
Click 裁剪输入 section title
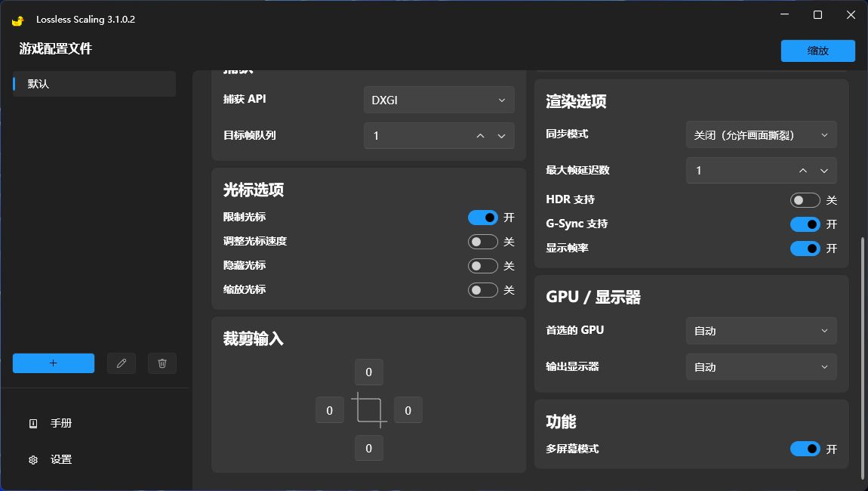253,338
